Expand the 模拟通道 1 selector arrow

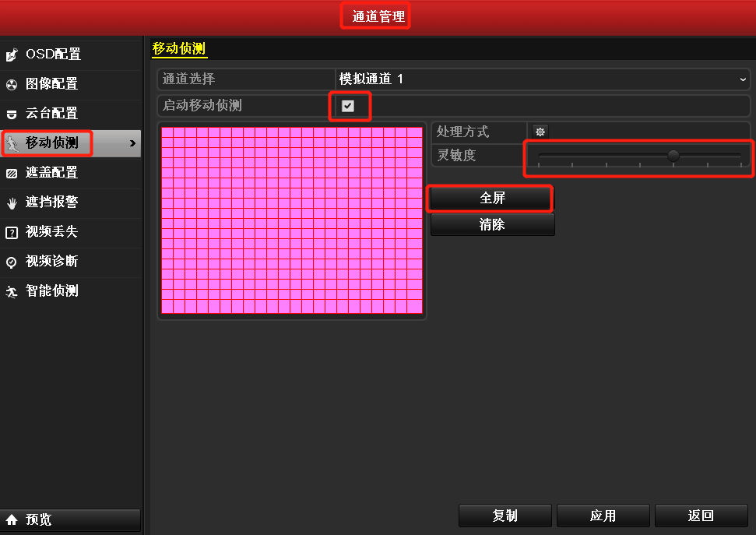pyautogui.click(x=744, y=79)
